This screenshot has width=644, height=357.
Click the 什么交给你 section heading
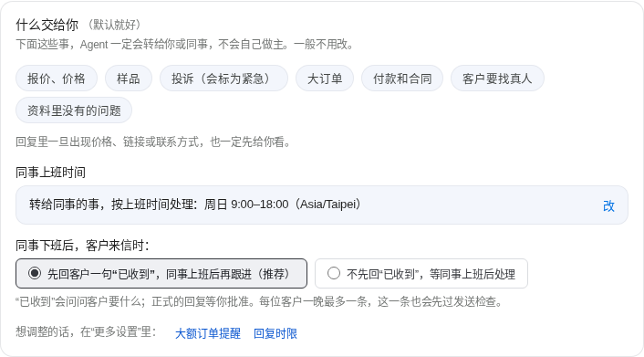pyautogui.click(x=47, y=25)
